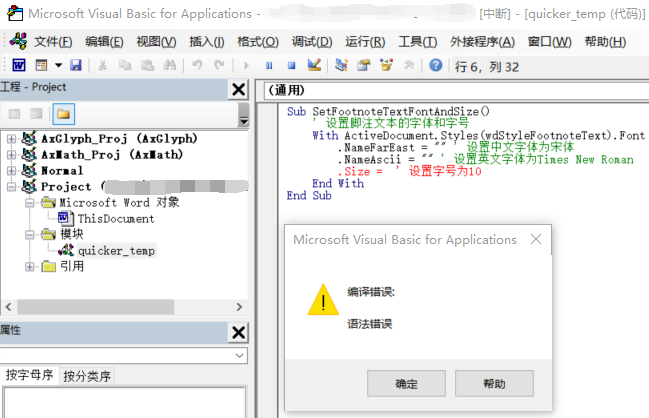Open the 文件(F) menu

click(x=53, y=42)
